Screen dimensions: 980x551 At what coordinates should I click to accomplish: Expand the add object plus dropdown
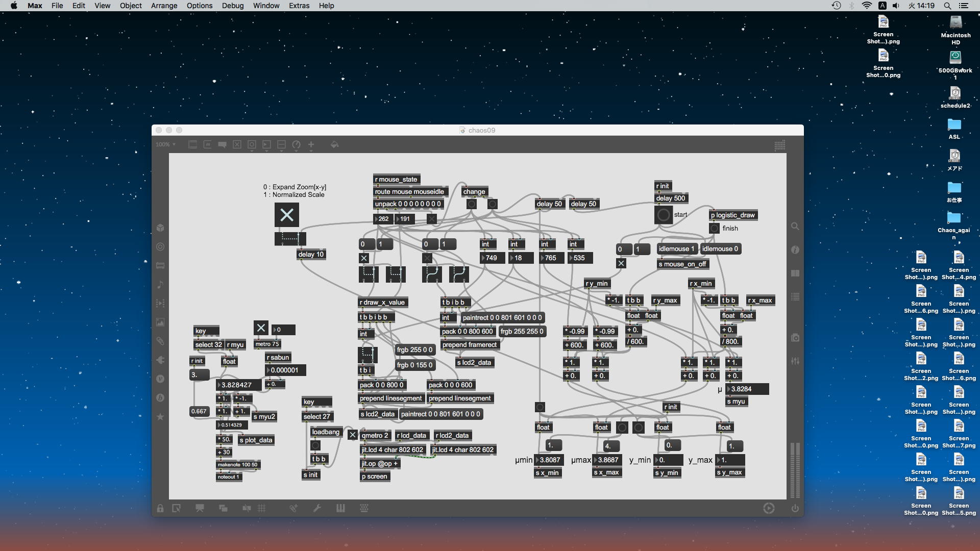pos(311,145)
